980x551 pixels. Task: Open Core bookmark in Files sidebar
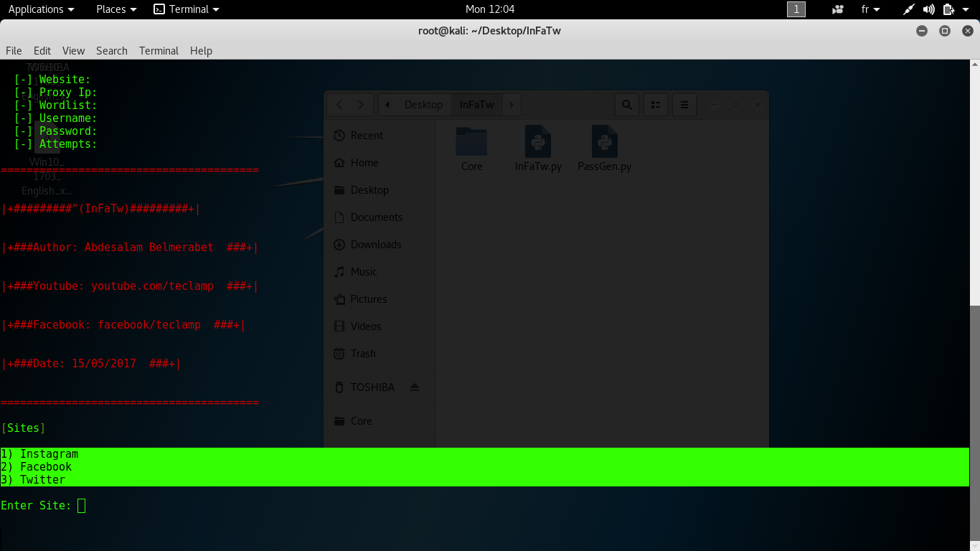click(380, 421)
